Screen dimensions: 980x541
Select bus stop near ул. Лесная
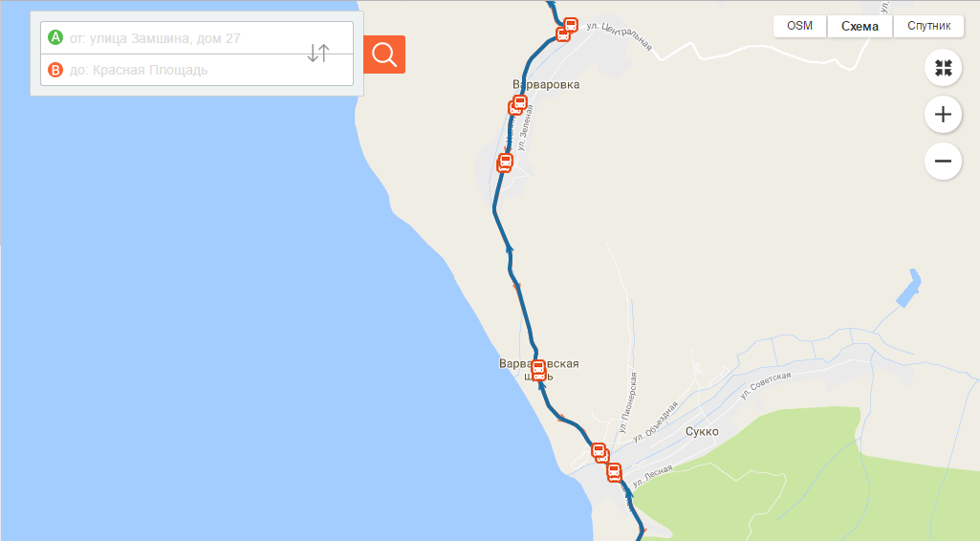click(614, 471)
